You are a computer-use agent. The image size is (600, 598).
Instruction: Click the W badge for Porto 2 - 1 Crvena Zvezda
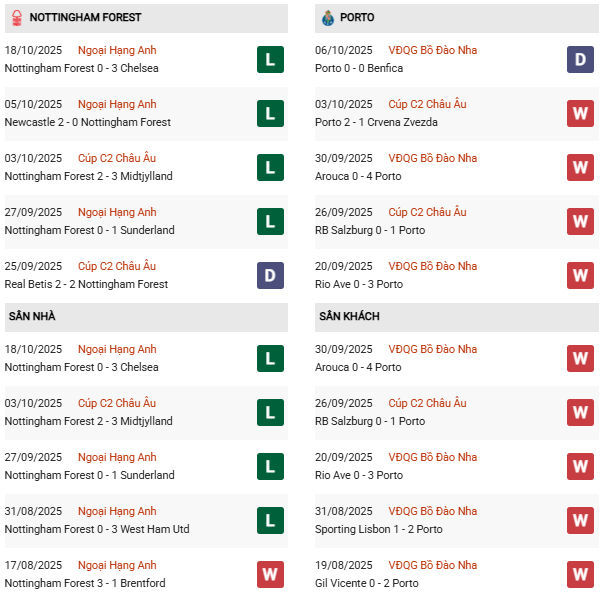(x=580, y=113)
